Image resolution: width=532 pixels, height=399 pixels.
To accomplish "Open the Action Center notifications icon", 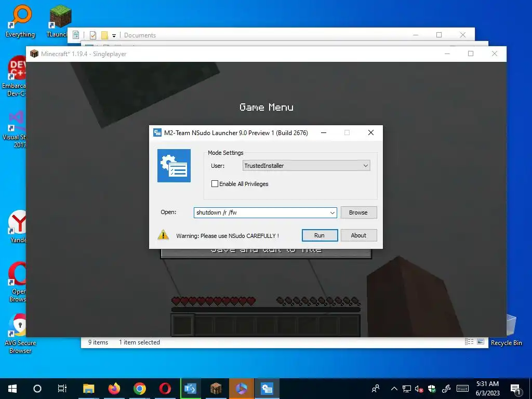I will tap(515, 389).
